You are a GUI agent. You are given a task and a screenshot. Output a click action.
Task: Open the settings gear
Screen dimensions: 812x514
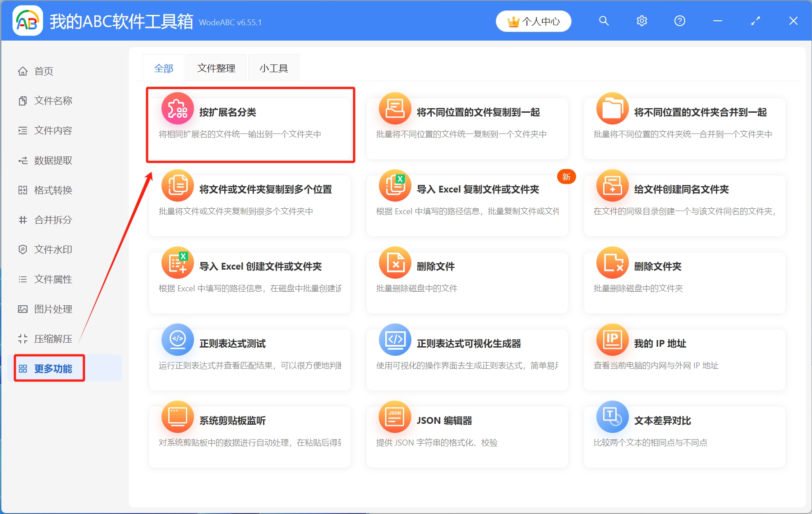coord(641,21)
